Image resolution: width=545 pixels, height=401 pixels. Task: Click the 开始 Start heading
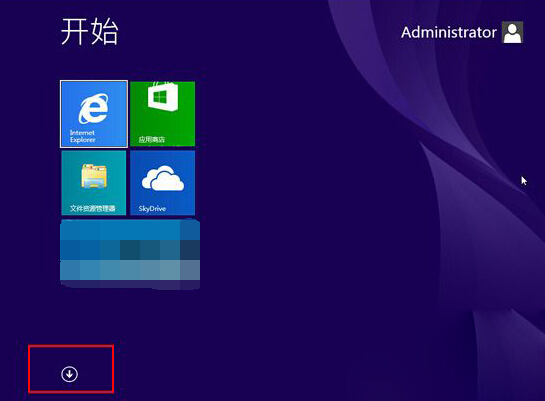click(90, 31)
